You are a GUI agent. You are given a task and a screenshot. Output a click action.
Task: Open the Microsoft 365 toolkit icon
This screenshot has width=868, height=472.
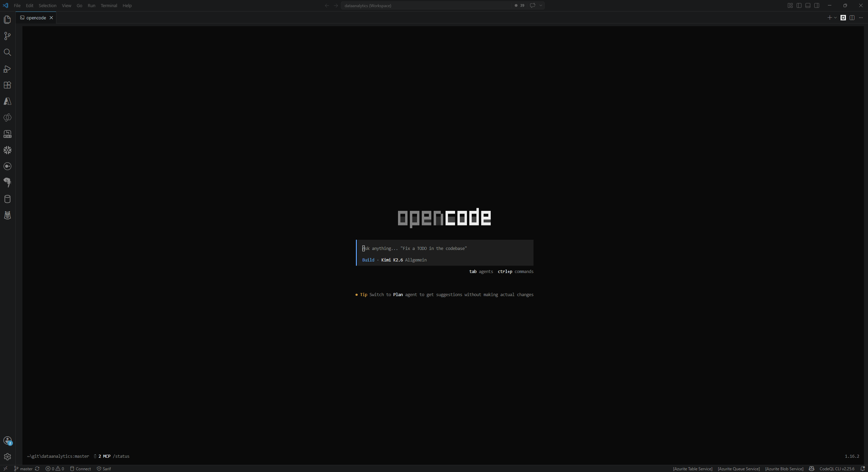7,134
